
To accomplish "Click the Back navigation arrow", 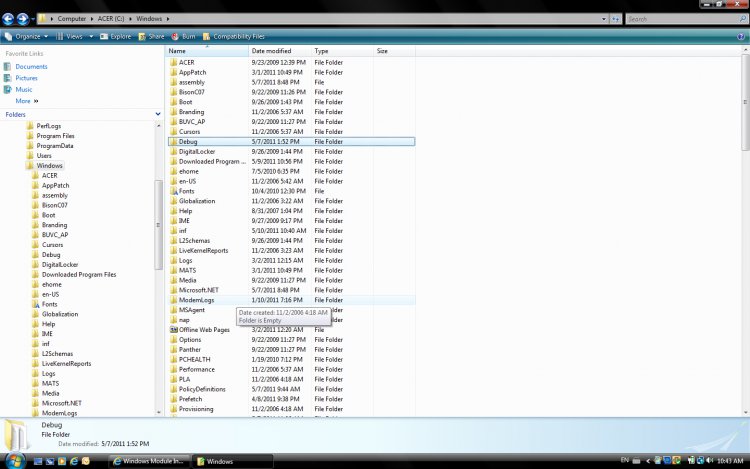I will [x=8, y=19].
